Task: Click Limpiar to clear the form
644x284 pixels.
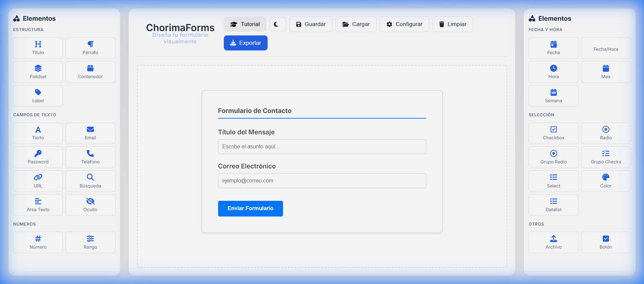Action: point(453,24)
